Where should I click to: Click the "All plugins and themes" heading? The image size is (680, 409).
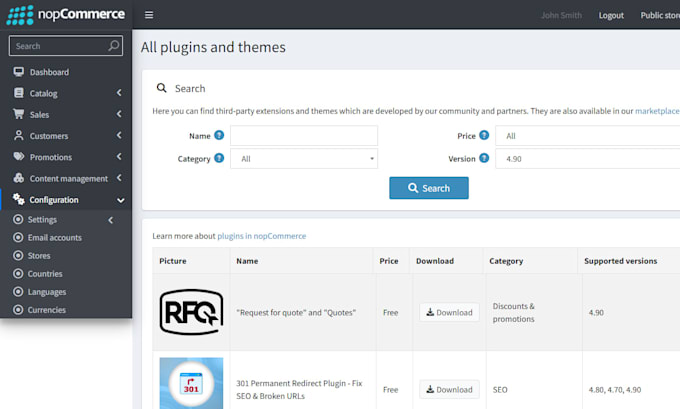213,47
